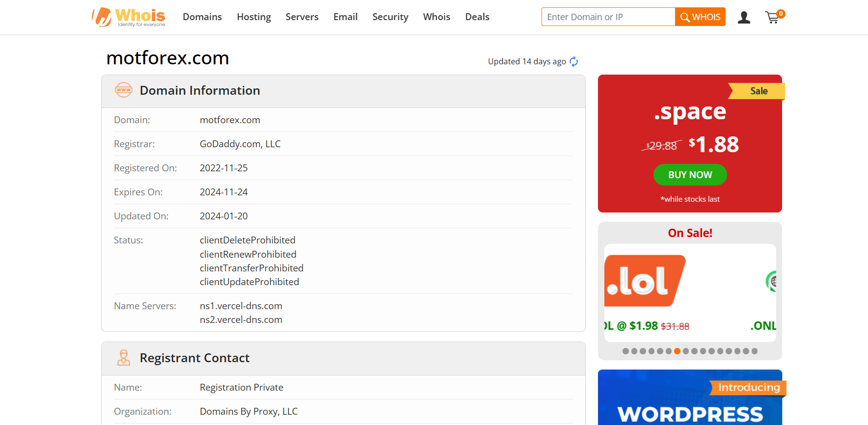Screen dimensions: 868x425
Task: Open the Email menu
Action: pyautogui.click(x=346, y=17)
